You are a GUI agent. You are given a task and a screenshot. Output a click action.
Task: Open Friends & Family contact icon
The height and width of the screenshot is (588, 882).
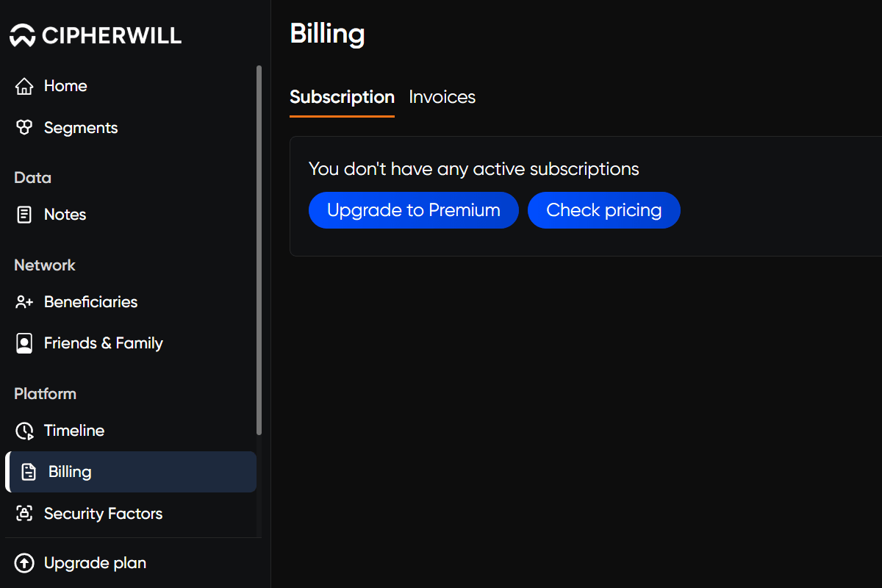pos(24,343)
